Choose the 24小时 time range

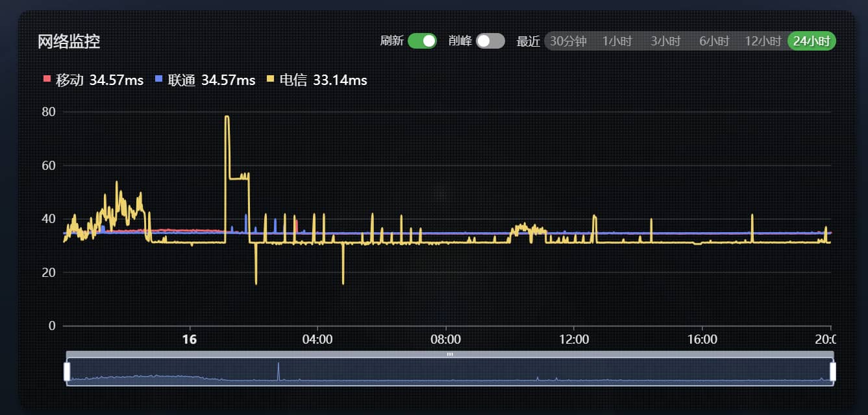(812, 41)
